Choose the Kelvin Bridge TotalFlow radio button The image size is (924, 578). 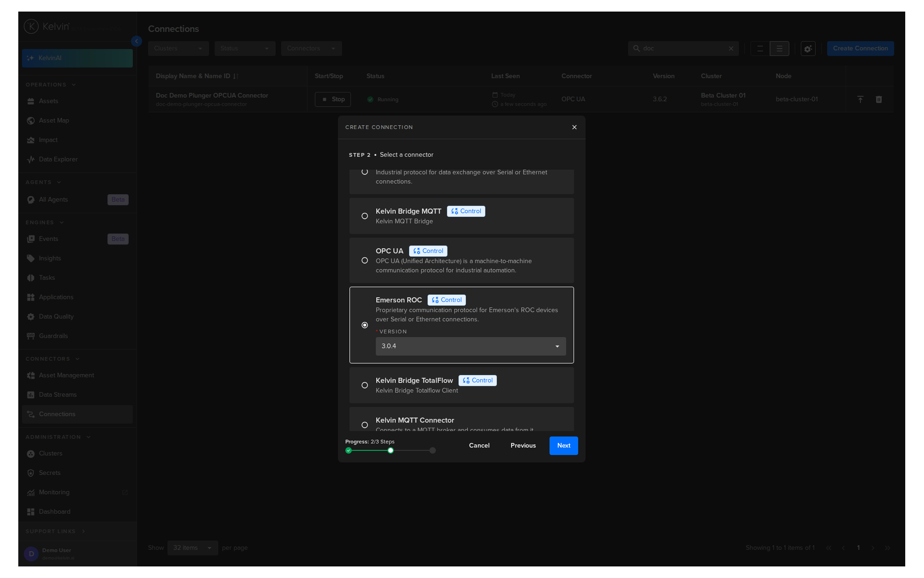tap(365, 385)
